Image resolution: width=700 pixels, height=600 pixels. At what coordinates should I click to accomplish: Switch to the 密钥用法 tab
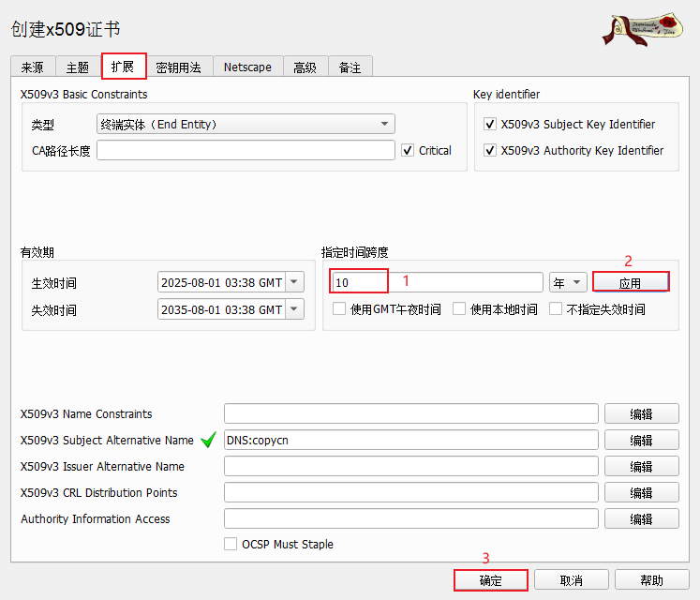pyautogui.click(x=179, y=67)
